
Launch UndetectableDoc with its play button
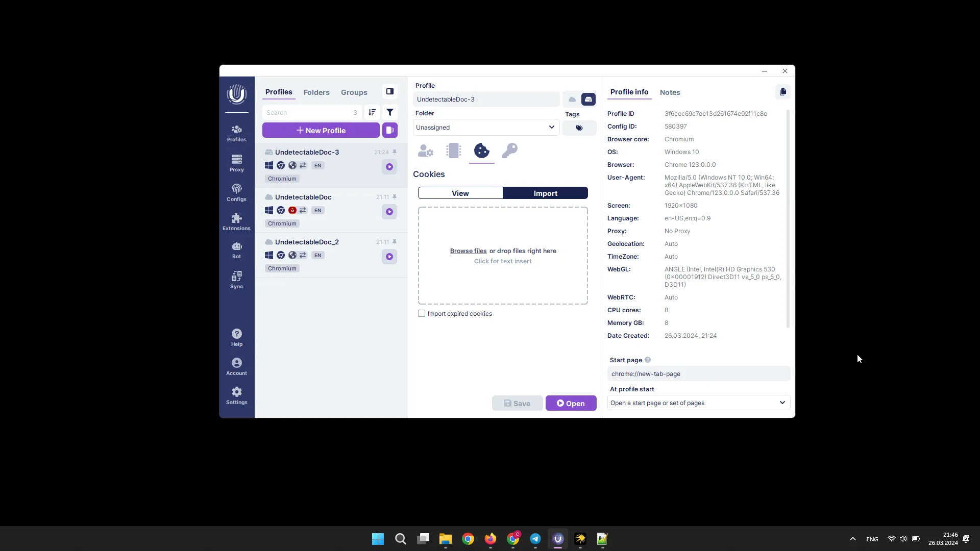389,212
